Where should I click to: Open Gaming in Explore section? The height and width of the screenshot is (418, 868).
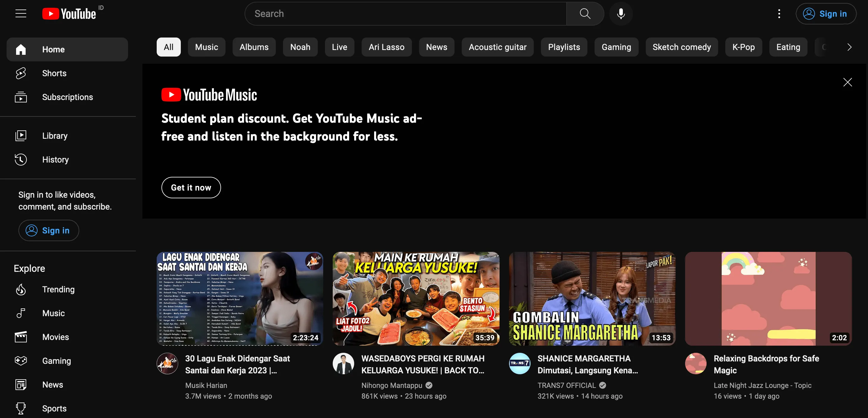coord(56,361)
